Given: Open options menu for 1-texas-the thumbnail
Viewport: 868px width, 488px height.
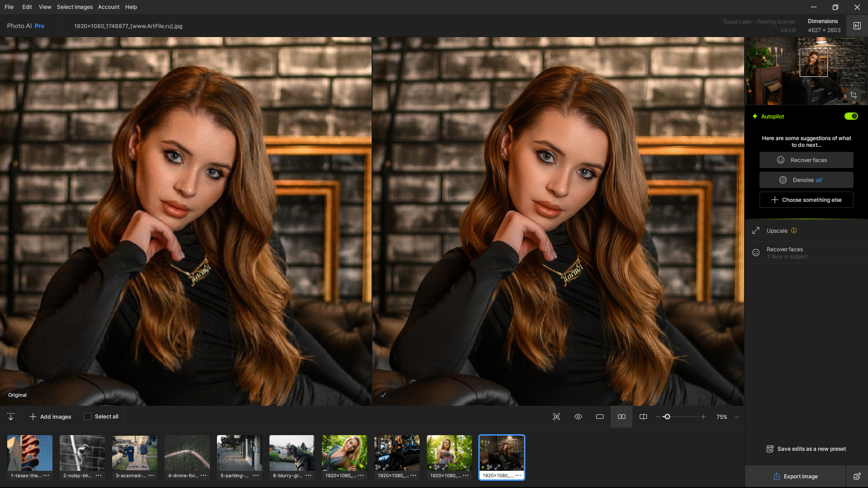Looking at the screenshot, I should click(x=46, y=475).
